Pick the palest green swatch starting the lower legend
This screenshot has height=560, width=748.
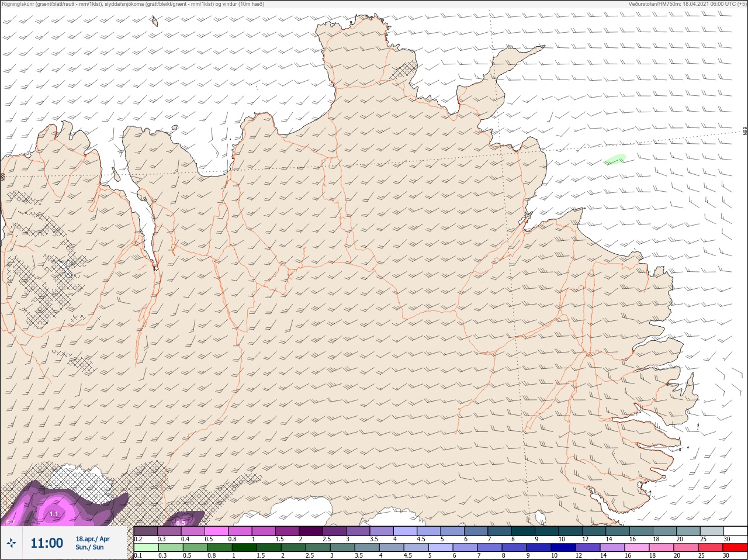pos(146,548)
